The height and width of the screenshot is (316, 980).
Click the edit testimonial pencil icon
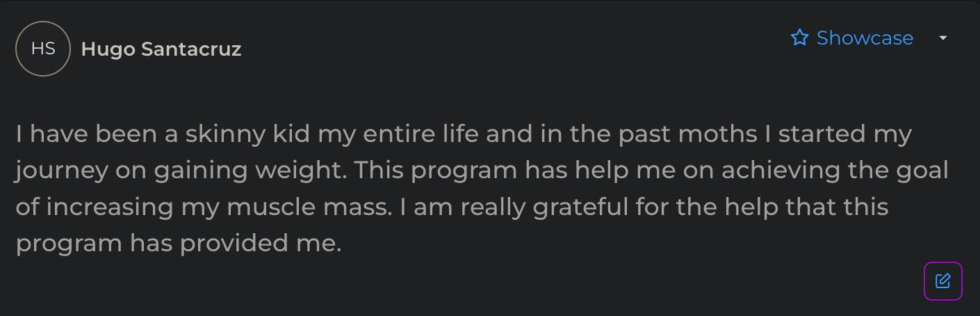pyautogui.click(x=942, y=281)
